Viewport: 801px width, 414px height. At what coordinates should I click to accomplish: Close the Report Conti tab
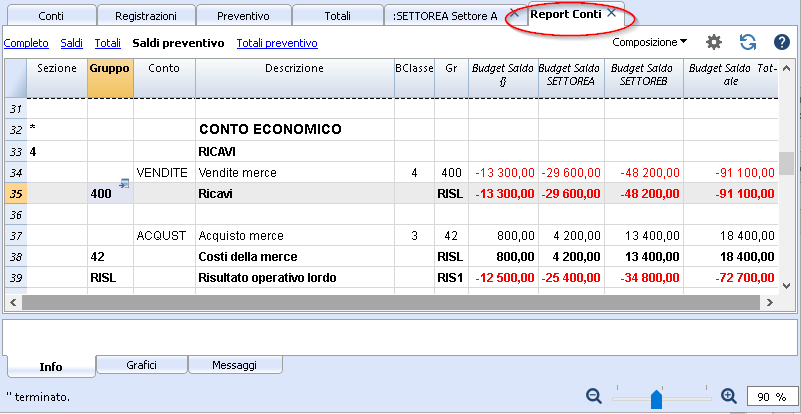click(611, 14)
